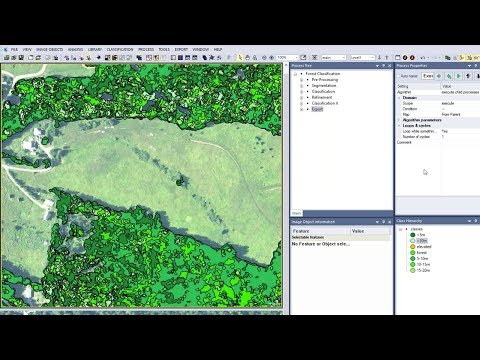This screenshot has height=360, width=480.
Task: Click the elevated class orange circle
Action: coord(413,247)
